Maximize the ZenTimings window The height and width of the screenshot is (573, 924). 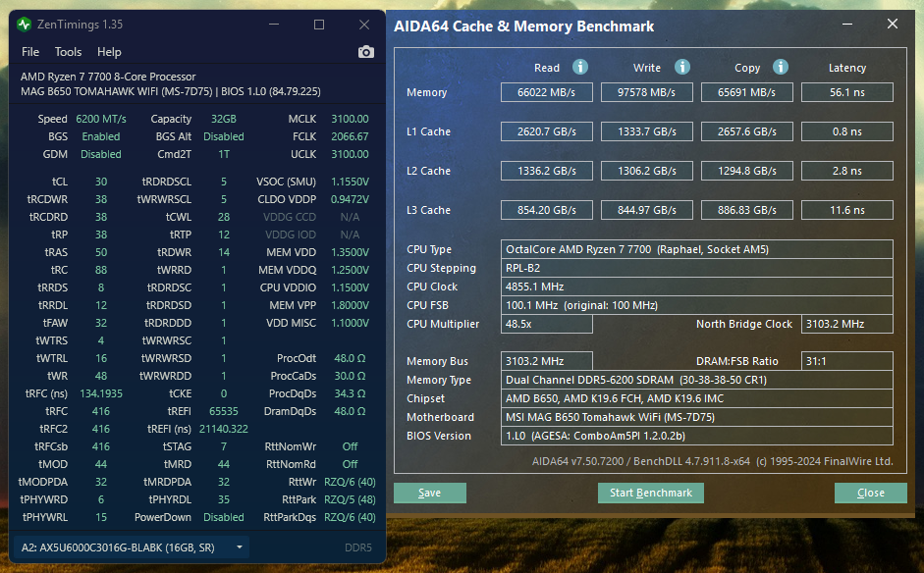(319, 25)
